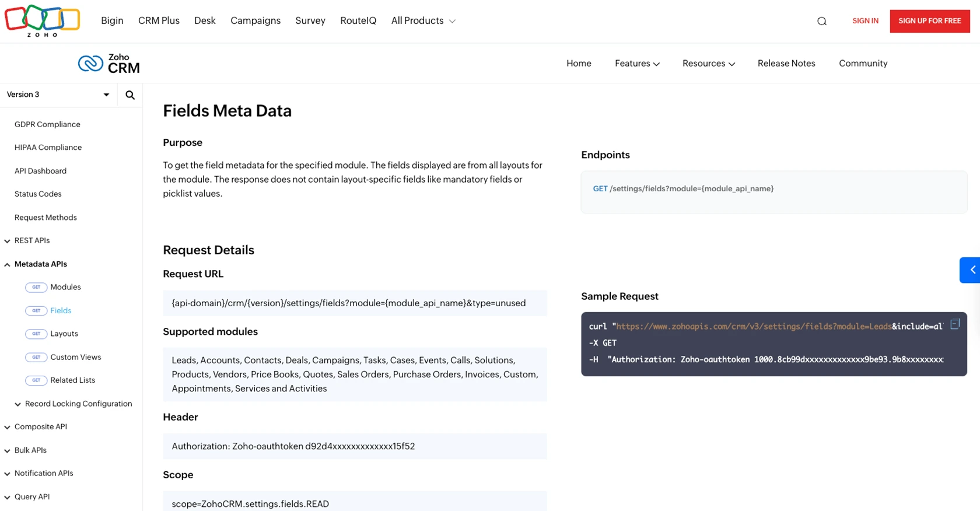The height and width of the screenshot is (511, 980).
Task: Click the Request URL code box
Action: [355, 303]
